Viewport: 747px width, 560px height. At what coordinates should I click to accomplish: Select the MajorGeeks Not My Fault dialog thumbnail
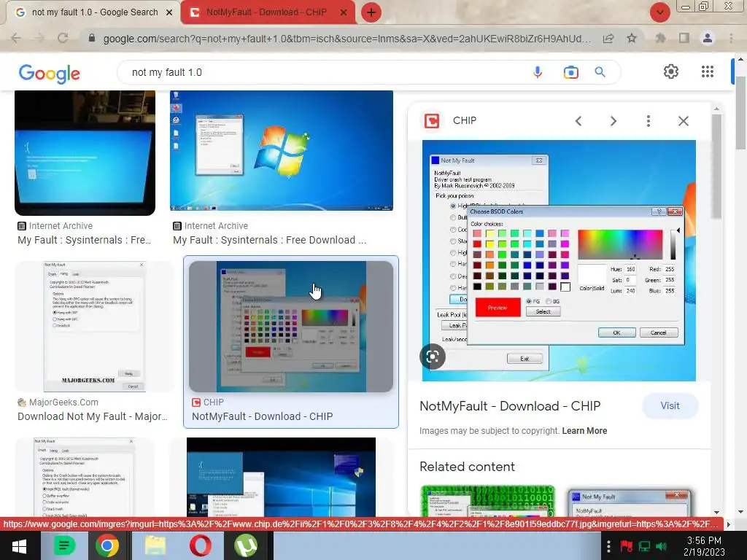coord(94,326)
